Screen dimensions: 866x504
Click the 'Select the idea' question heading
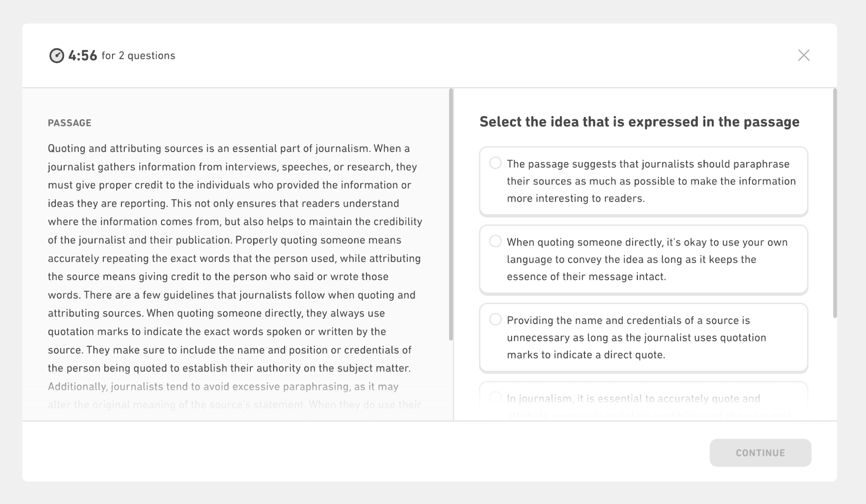click(639, 122)
